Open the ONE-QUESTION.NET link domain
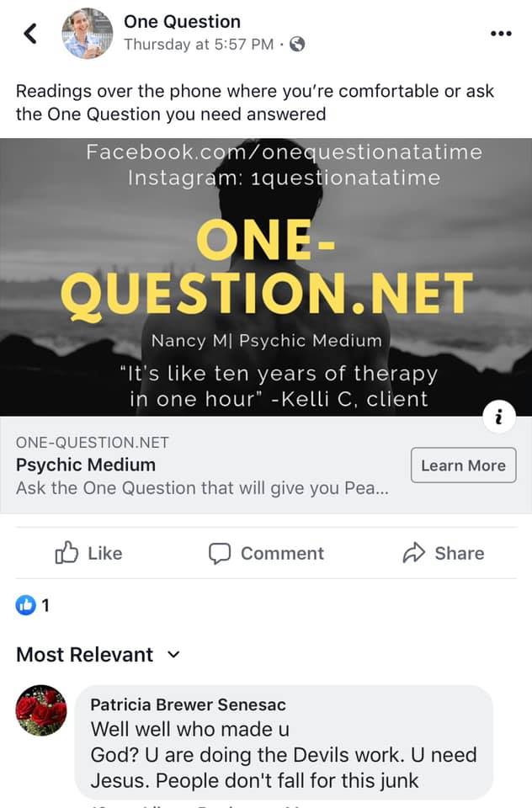 click(x=93, y=442)
